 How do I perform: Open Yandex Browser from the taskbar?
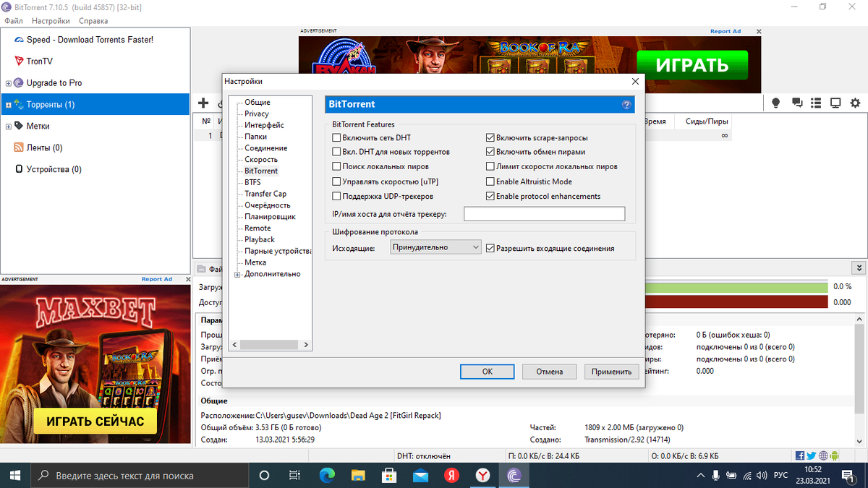pyautogui.click(x=482, y=476)
